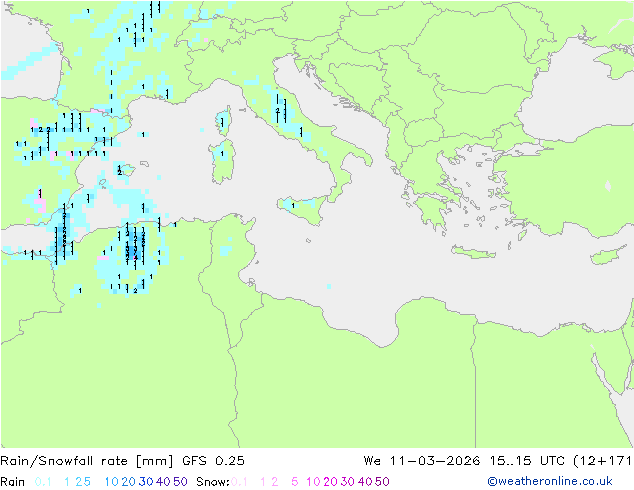Click the island of Sardinia on the map
This screenshot has width=634, height=490.
[x=222, y=162]
